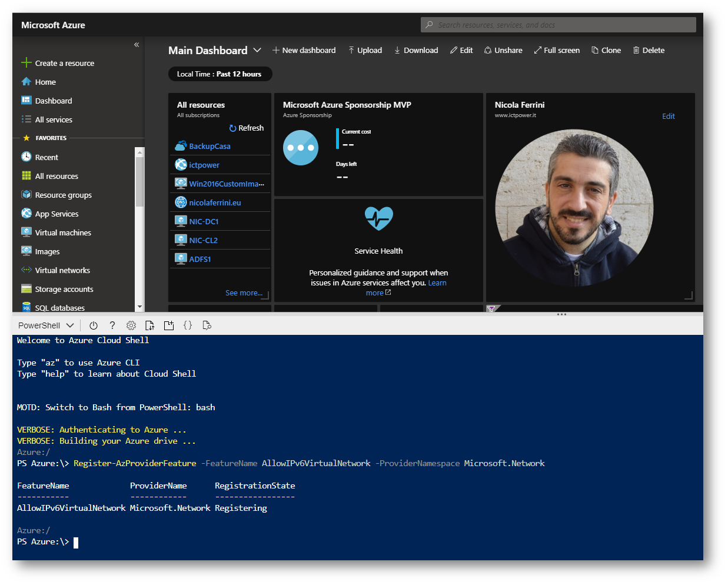Click the Local Time Past 12 hours pill

[x=220, y=74]
